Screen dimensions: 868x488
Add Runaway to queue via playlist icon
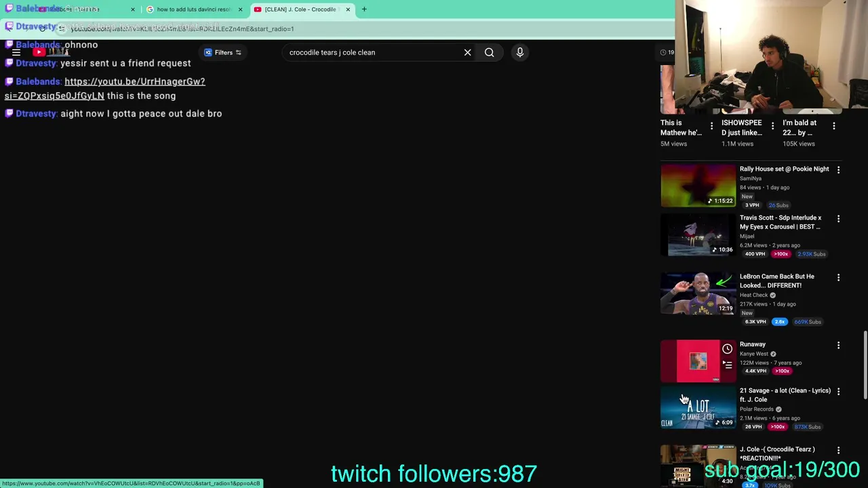[727, 365]
